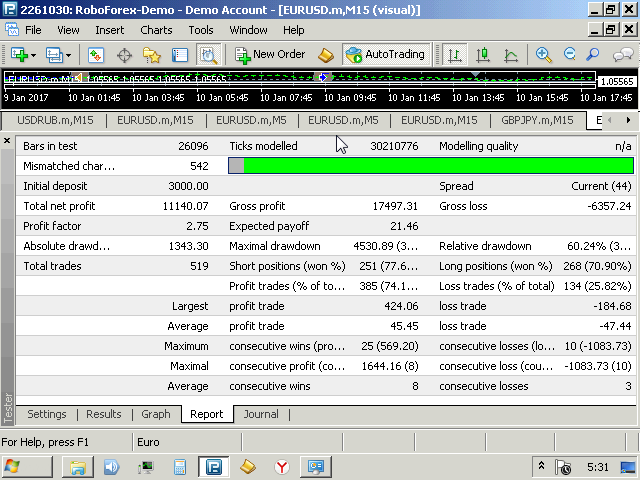
Task: Open the Charts menu
Action: tap(156, 30)
